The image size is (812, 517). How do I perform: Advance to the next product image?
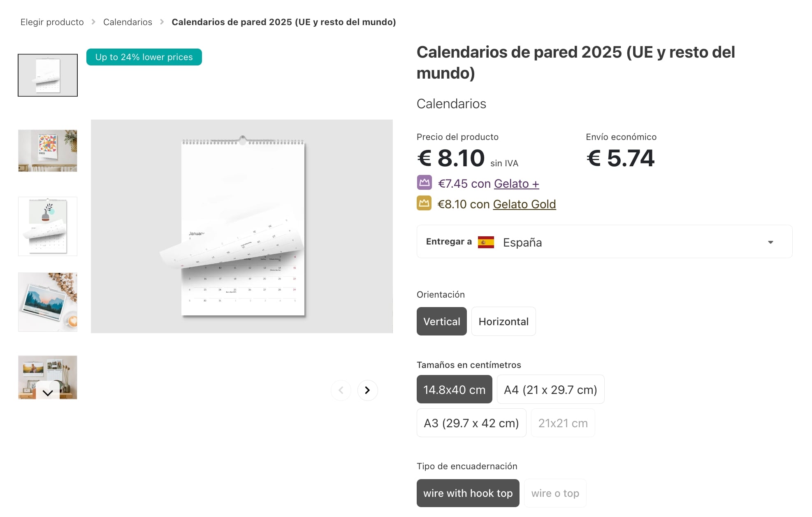click(x=367, y=390)
